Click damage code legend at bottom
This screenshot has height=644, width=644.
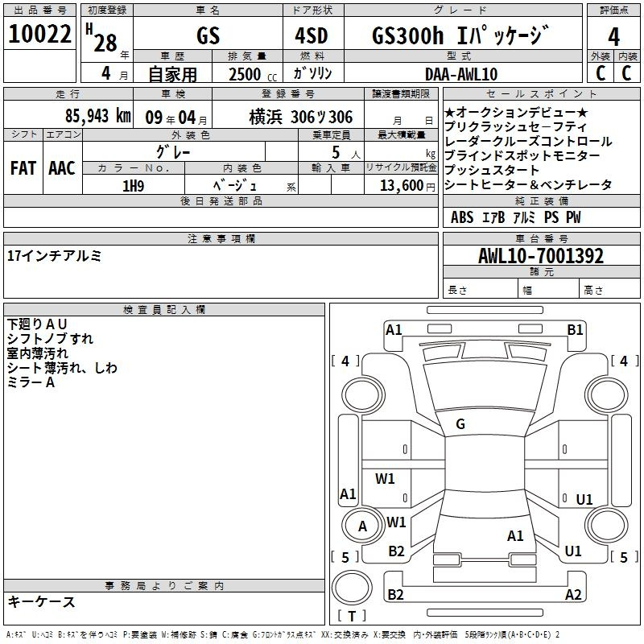(x=283, y=634)
